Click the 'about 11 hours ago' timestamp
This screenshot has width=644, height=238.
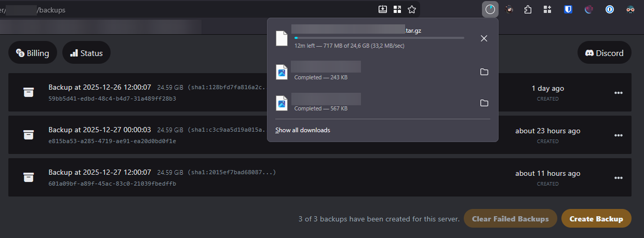pos(548,173)
